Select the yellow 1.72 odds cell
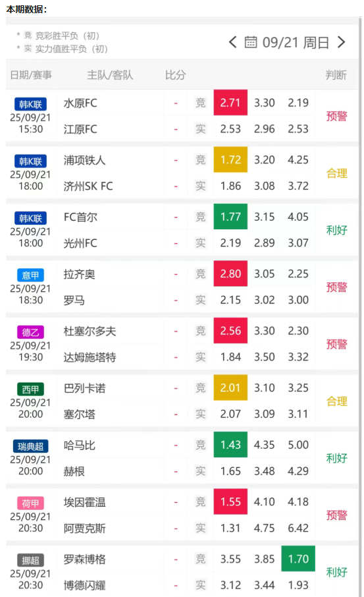364x597 pixels. (230, 159)
